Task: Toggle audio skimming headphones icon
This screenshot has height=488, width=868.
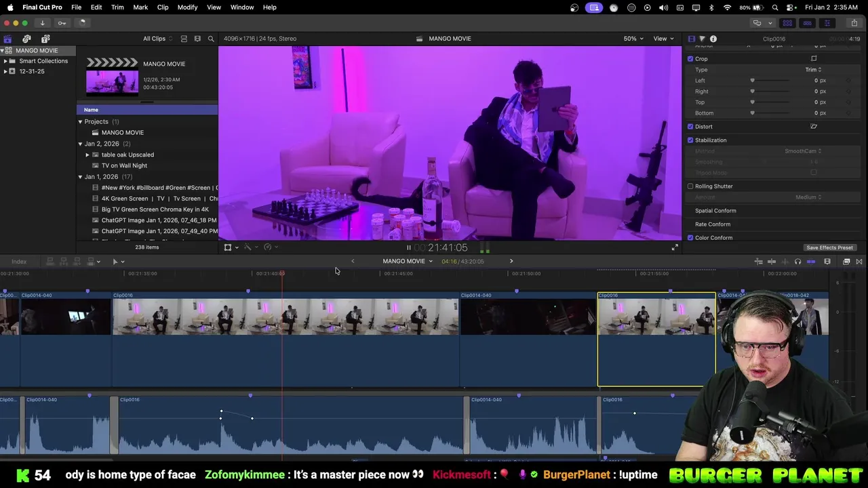Action: point(797,262)
